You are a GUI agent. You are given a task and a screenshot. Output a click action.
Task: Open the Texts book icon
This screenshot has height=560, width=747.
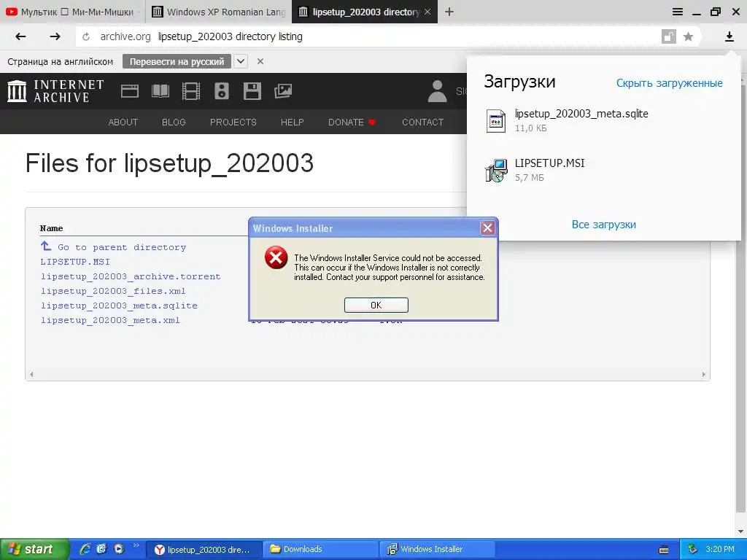[160, 91]
